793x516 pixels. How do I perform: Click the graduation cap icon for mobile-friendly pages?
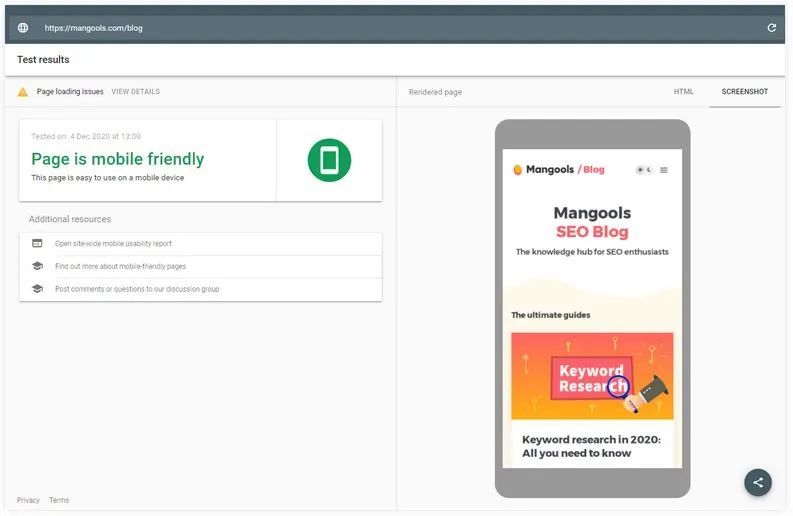(37, 266)
